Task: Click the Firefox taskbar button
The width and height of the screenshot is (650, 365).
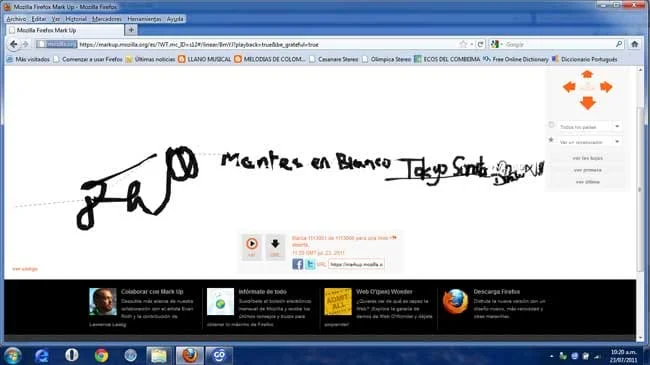Action: point(189,355)
